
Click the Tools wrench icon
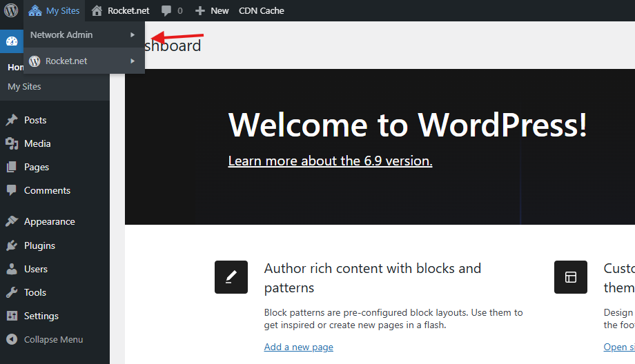click(x=12, y=292)
